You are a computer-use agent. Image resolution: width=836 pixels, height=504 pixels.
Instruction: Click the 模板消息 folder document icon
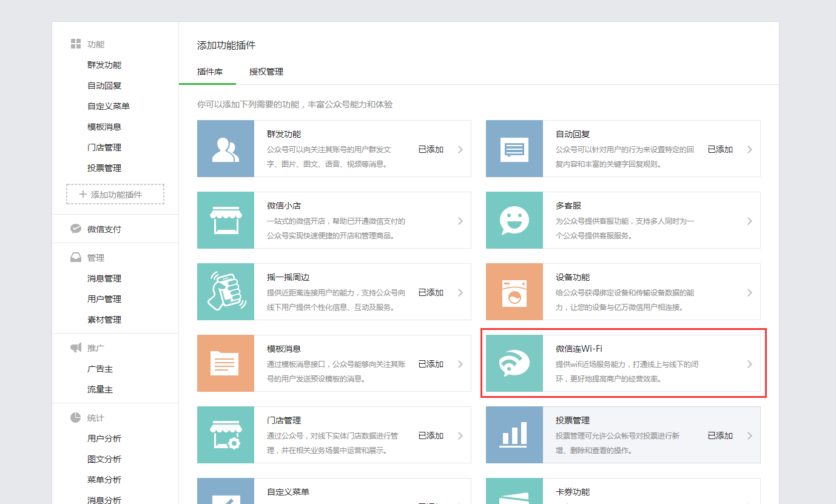(226, 363)
